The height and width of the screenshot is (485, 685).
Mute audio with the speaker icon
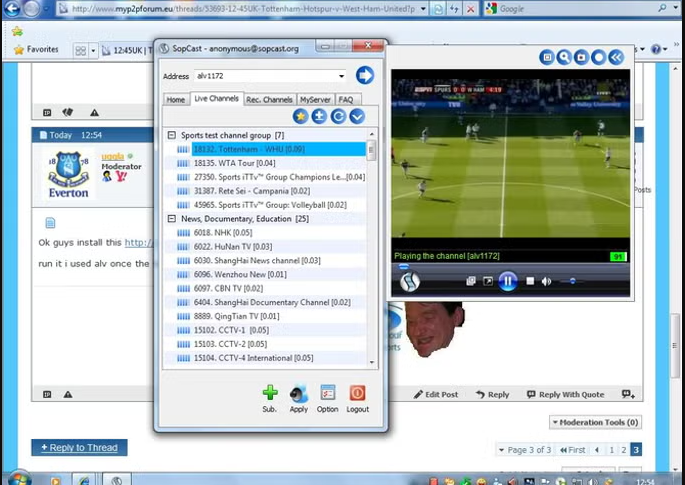(546, 282)
